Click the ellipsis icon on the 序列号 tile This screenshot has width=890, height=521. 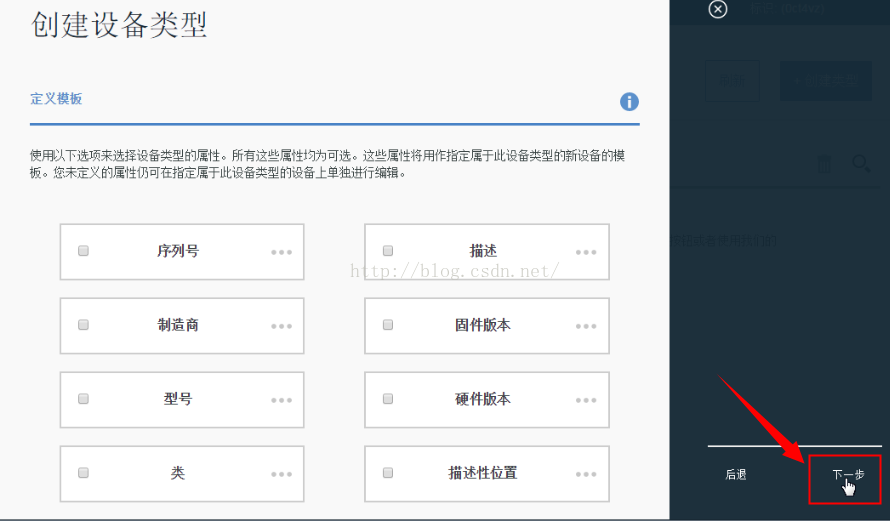pos(281,252)
